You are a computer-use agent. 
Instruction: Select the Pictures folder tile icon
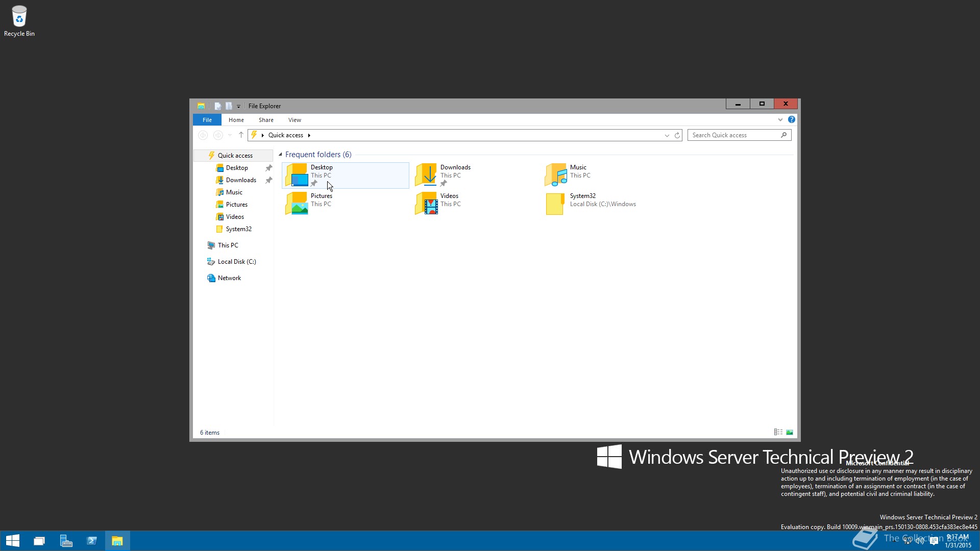click(297, 204)
